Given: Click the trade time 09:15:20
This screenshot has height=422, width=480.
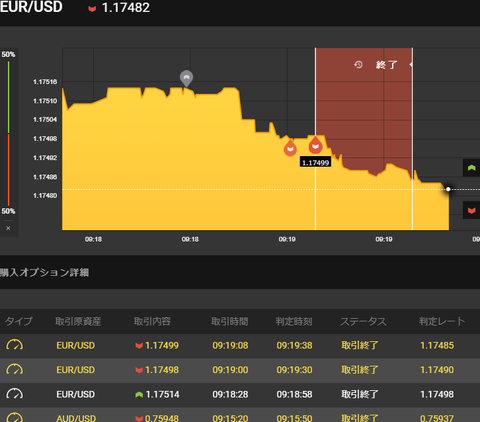Looking at the screenshot, I should (x=230, y=418).
